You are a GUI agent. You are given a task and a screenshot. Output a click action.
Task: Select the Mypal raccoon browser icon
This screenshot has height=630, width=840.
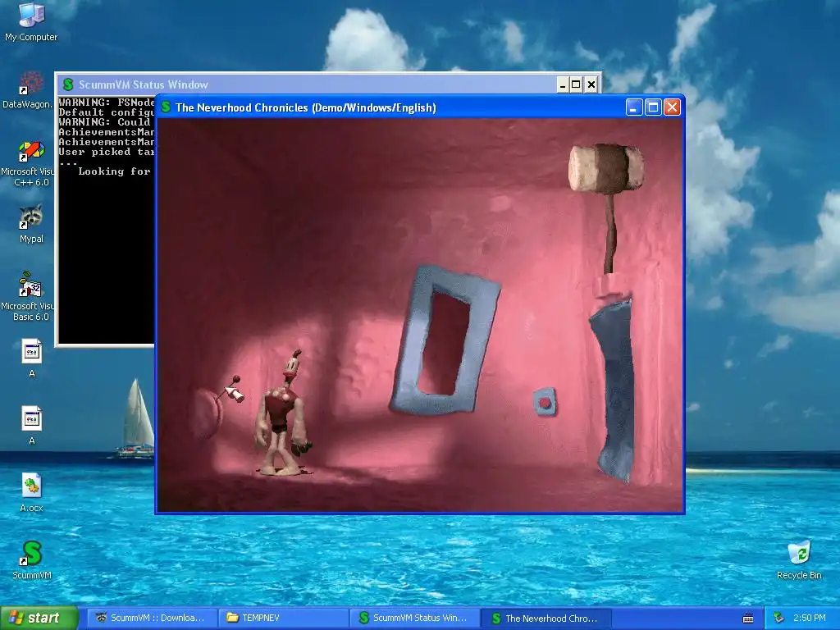click(31, 224)
